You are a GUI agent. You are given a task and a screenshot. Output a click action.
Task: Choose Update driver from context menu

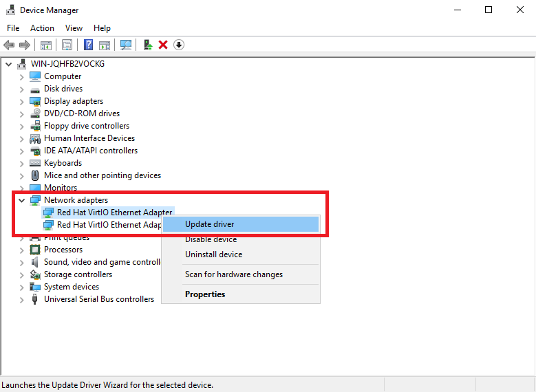(x=241, y=224)
